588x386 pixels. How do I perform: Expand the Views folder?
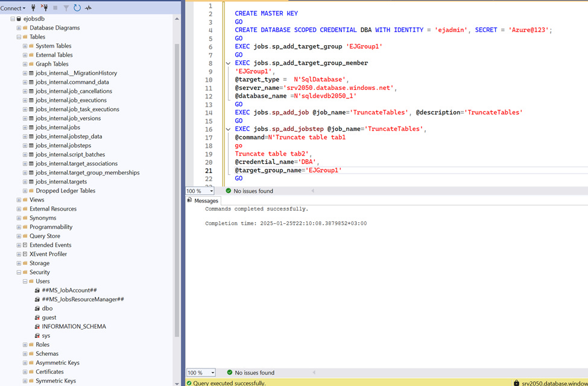click(x=19, y=200)
